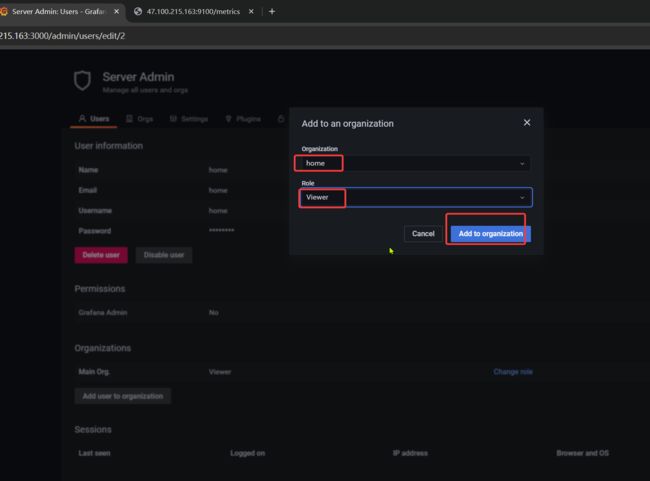Click the Orgs tab icon
This screenshot has width=650, height=481.
point(129,119)
